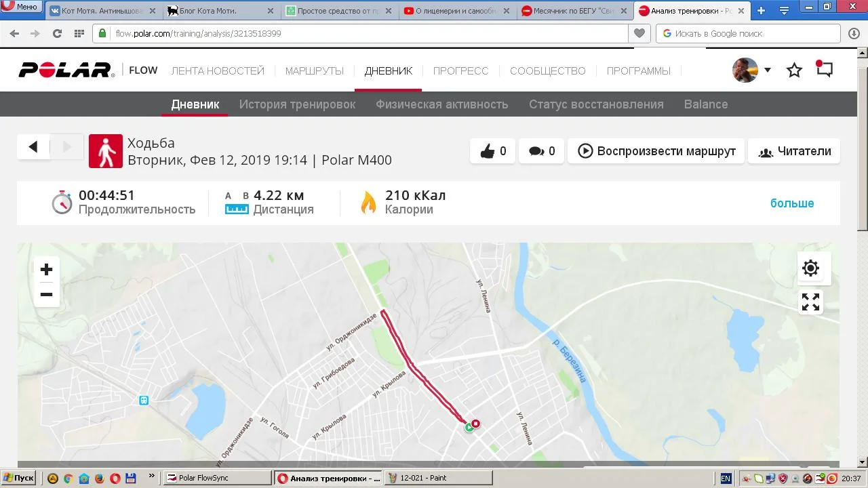
Task: Open notifications speech bubble icon
Action: (x=824, y=69)
